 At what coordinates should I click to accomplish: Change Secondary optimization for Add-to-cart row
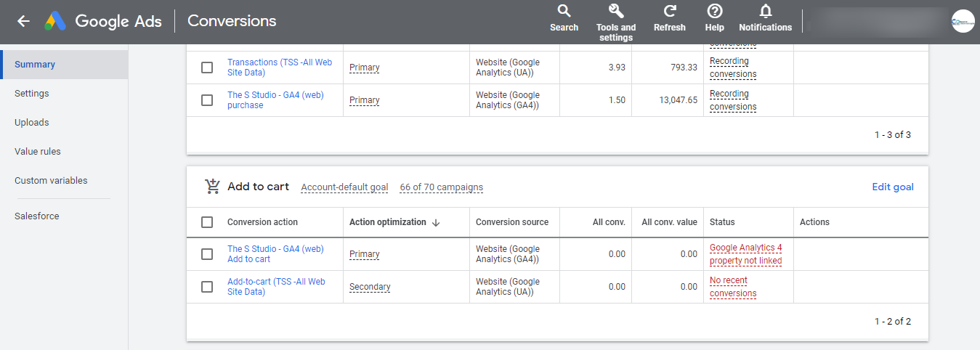click(x=370, y=287)
